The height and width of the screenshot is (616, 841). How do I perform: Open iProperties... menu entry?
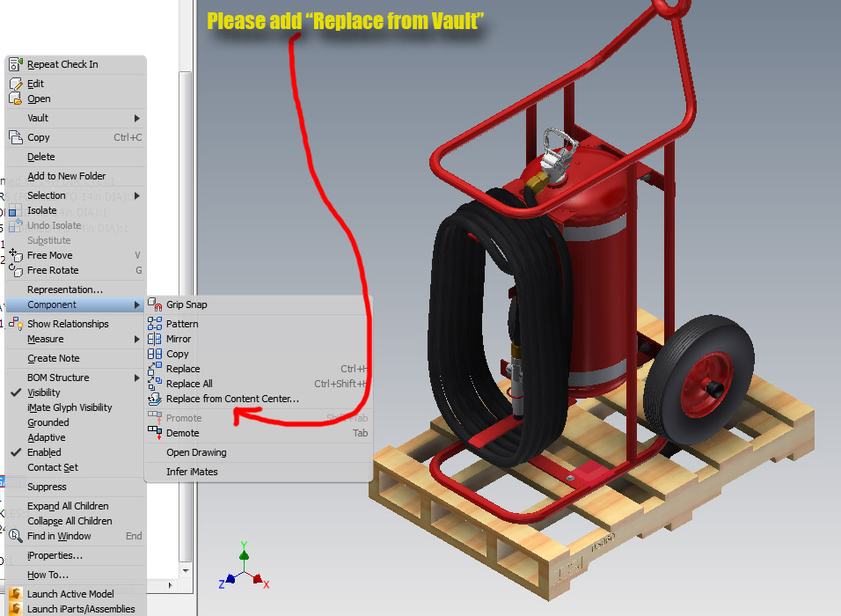tap(75, 555)
